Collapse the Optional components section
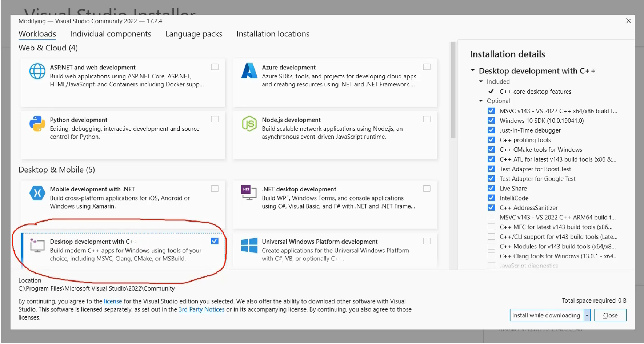 pos(481,101)
